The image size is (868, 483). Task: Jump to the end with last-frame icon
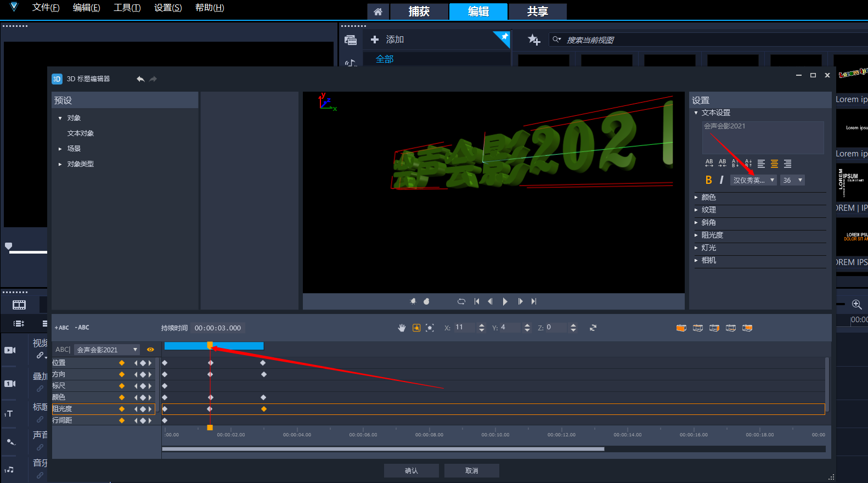pos(534,301)
